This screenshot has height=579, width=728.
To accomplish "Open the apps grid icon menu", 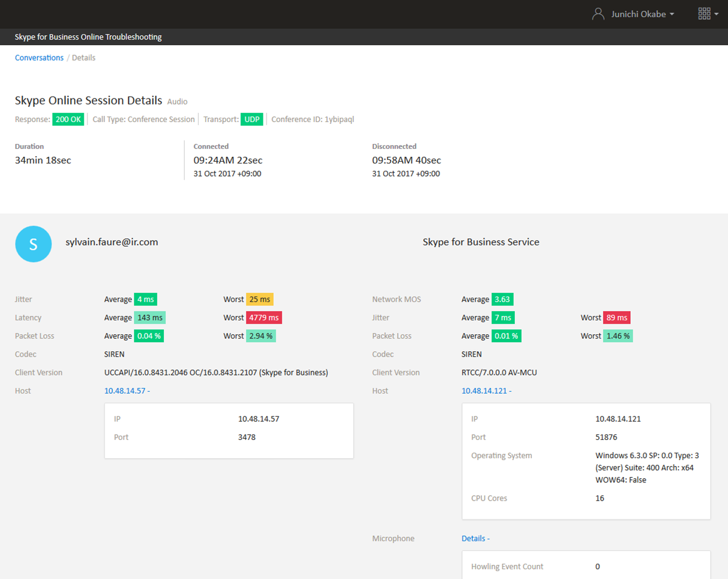I will pos(708,14).
